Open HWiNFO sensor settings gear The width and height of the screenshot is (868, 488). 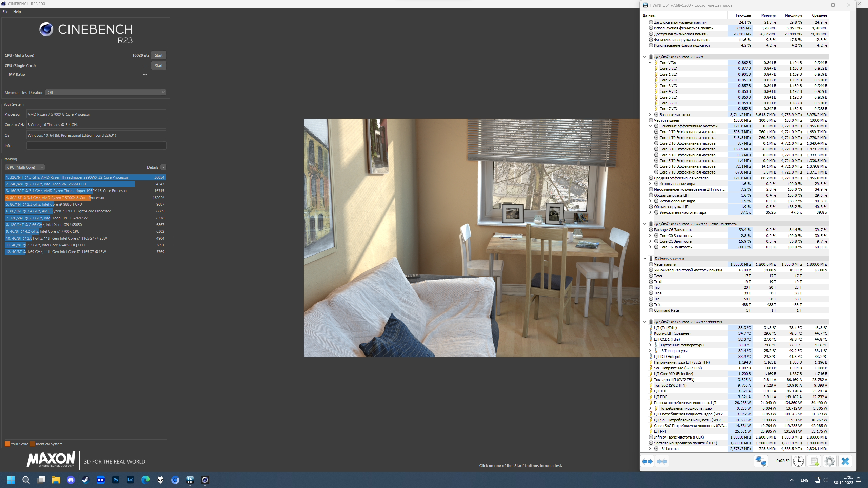[829, 461]
